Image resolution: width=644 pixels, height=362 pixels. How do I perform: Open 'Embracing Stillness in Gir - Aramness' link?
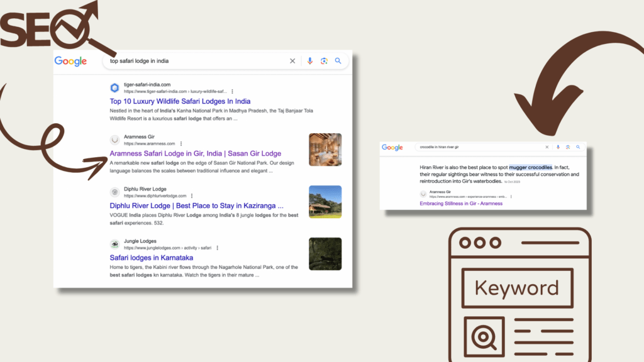coord(461,204)
